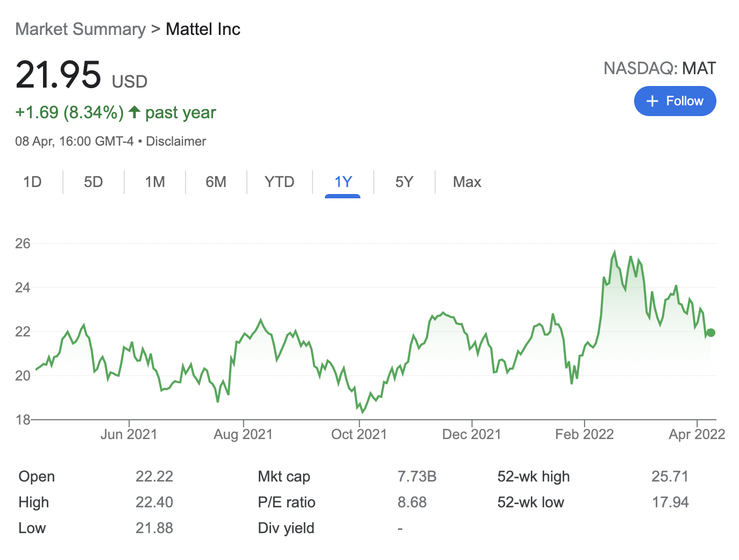The height and width of the screenshot is (560, 739).
Task: Show the YTD performance chart
Action: 279,182
